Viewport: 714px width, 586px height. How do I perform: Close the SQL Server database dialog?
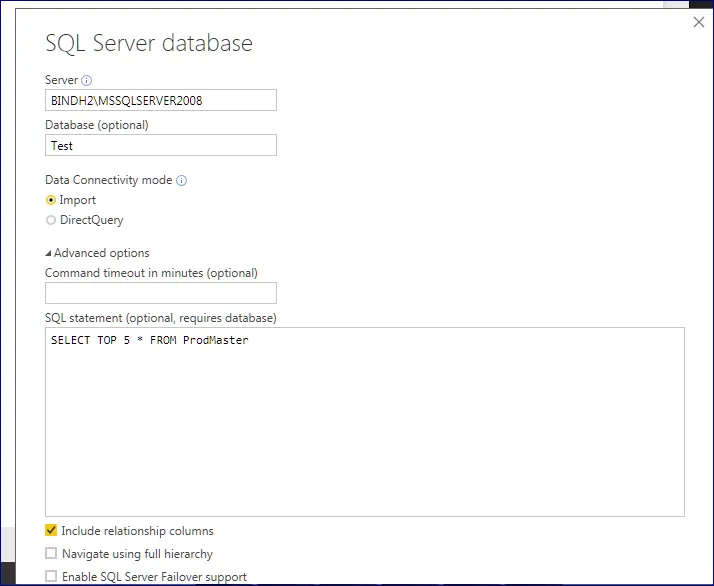click(x=699, y=22)
